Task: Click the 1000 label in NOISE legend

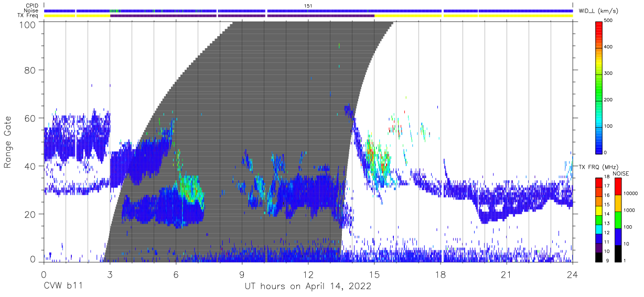Action: pos(629,211)
